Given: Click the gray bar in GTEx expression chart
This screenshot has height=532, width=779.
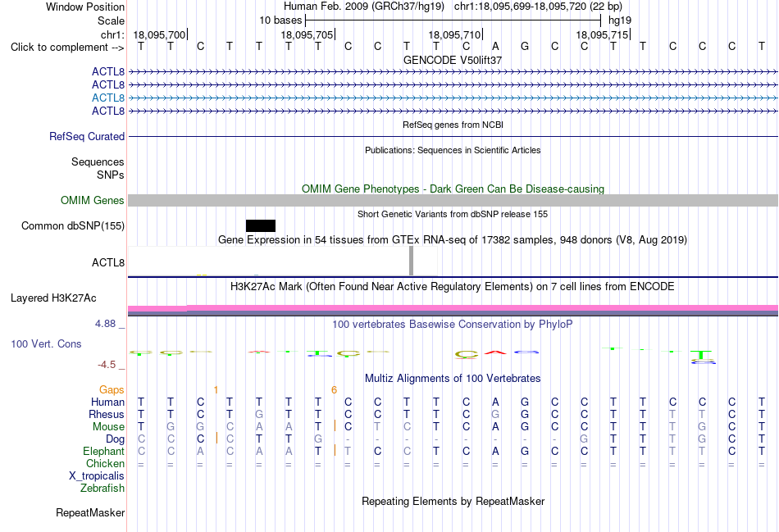Looking at the screenshot, I should pos(411,261).
